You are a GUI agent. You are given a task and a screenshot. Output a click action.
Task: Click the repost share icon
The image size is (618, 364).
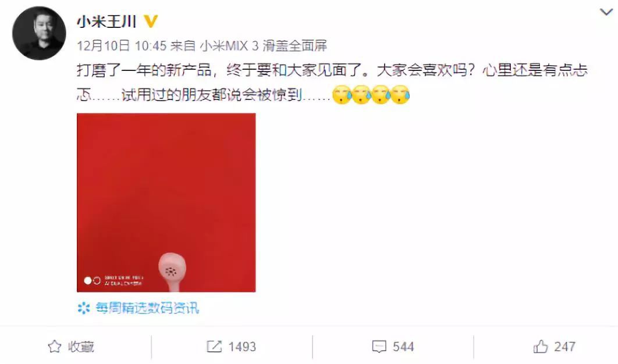point(214,347)
